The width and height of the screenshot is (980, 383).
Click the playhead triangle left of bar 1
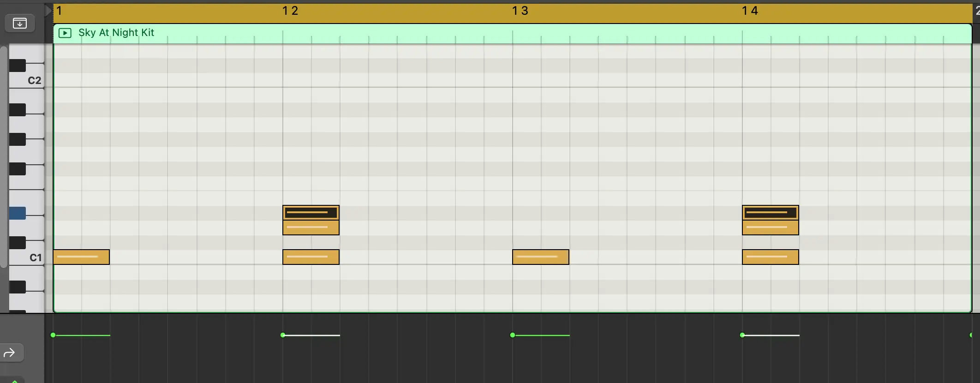(x=48, y=11)
